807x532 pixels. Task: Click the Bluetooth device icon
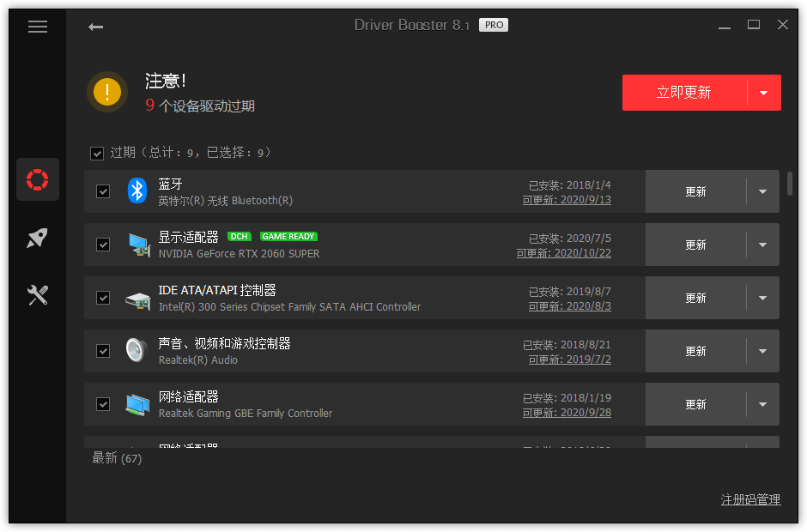pyautogui.click(x=137, y=190)
